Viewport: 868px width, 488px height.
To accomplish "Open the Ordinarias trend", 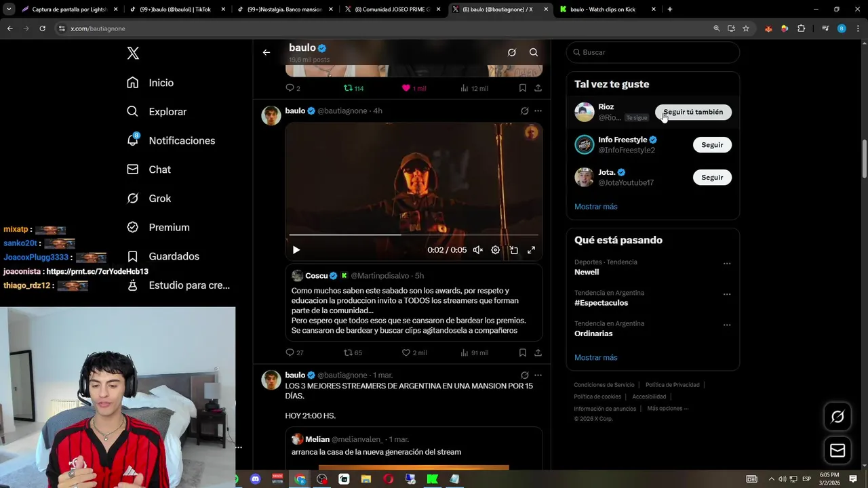I will [593, 333].
